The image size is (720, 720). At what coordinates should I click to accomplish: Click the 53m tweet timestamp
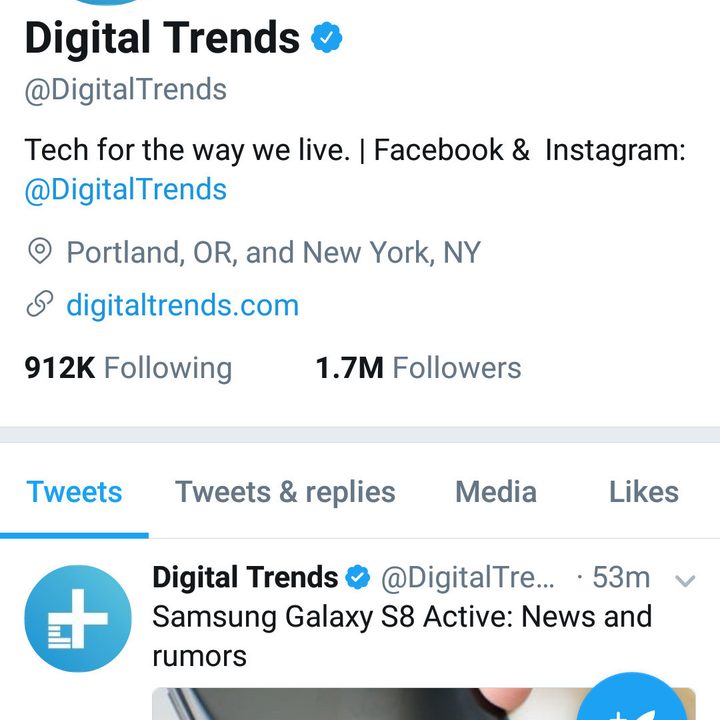pyautogui.click(x=621, y=577)
